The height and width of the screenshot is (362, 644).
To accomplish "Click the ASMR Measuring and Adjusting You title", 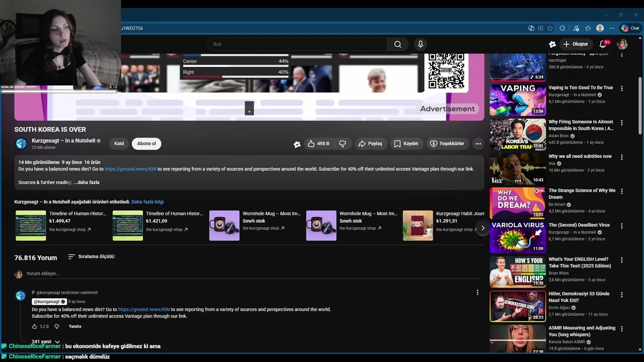I will coord(582,331).
